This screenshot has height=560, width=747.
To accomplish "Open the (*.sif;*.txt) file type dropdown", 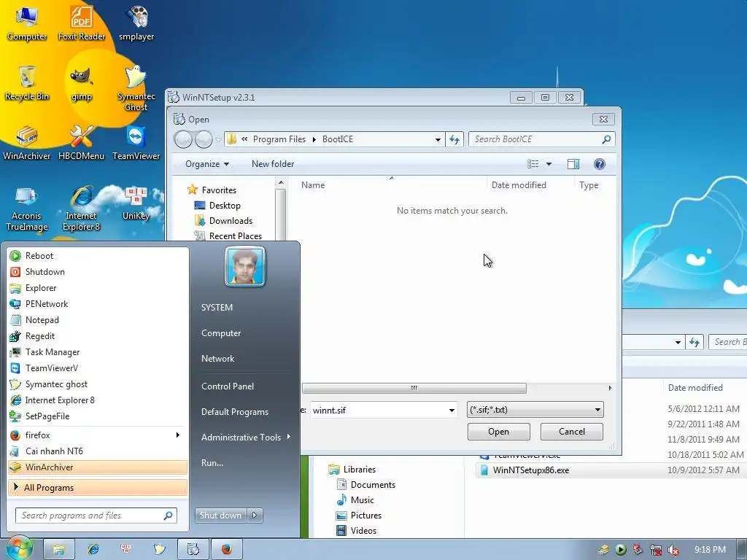I will pos(535,410).
